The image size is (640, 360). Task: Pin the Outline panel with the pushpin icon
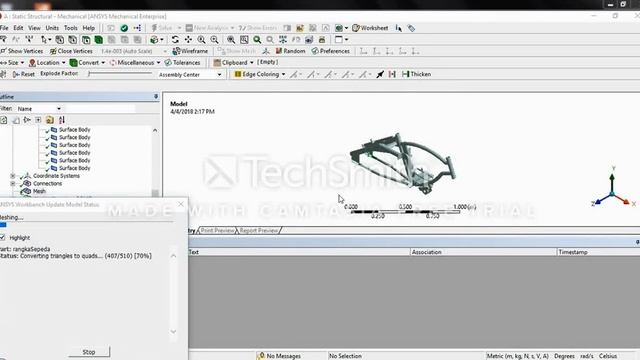(156, 97)
